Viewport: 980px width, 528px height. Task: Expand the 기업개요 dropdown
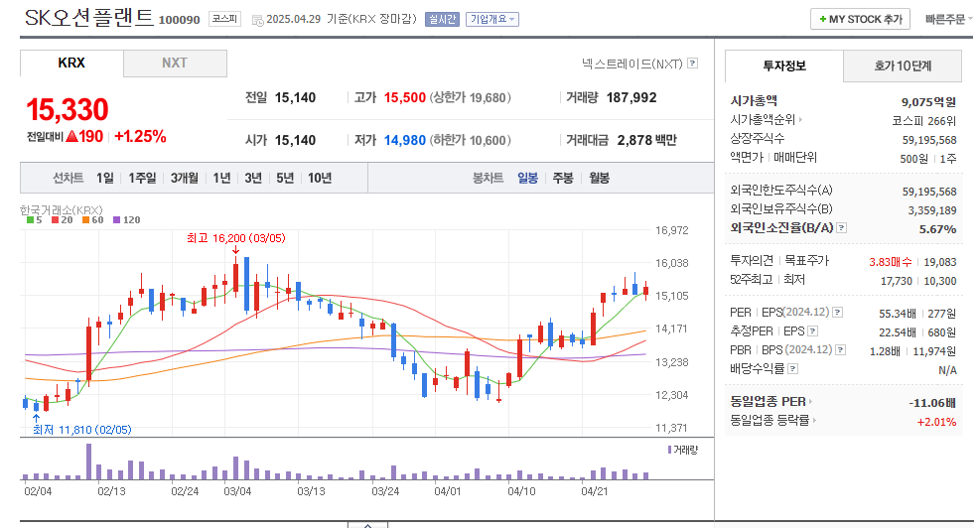coord(491,20)
